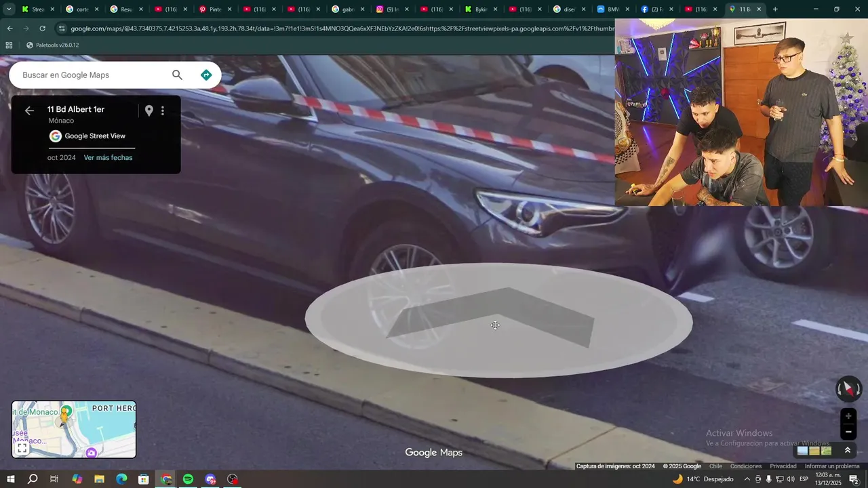Click the Chile footer text
Screen dimensions: 868x488
(x=715, y=466)
